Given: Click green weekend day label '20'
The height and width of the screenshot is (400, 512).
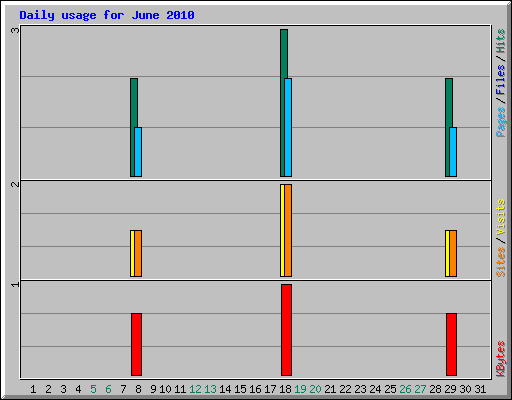Looking at the screenshot, I should click(315, 389).
